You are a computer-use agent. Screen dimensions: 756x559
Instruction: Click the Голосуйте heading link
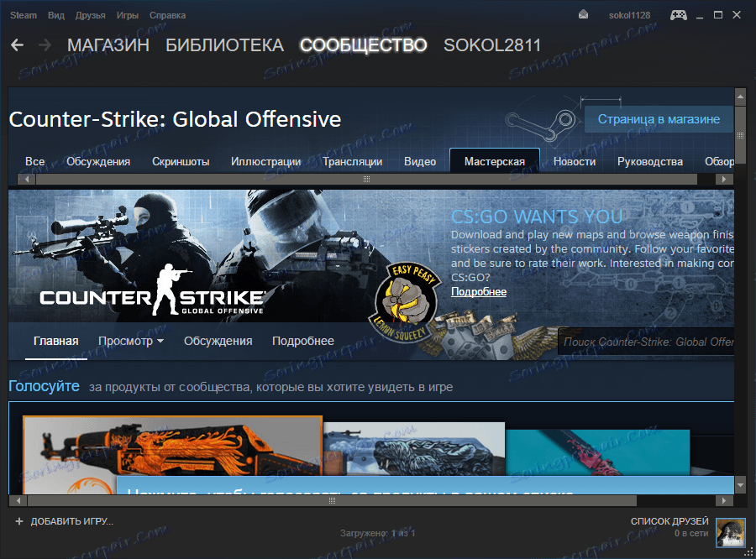pyautogui.click(x=44, y=386)
